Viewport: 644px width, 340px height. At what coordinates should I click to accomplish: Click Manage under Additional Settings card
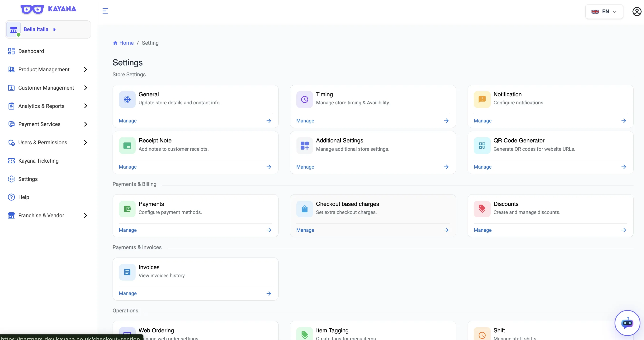coord(305,167)
